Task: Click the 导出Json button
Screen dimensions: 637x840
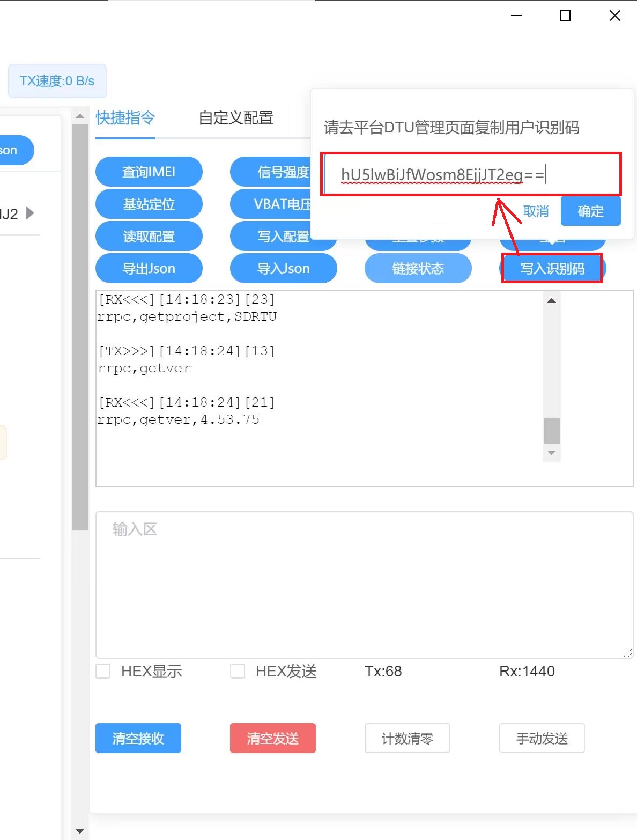Action: pos(149,268)
